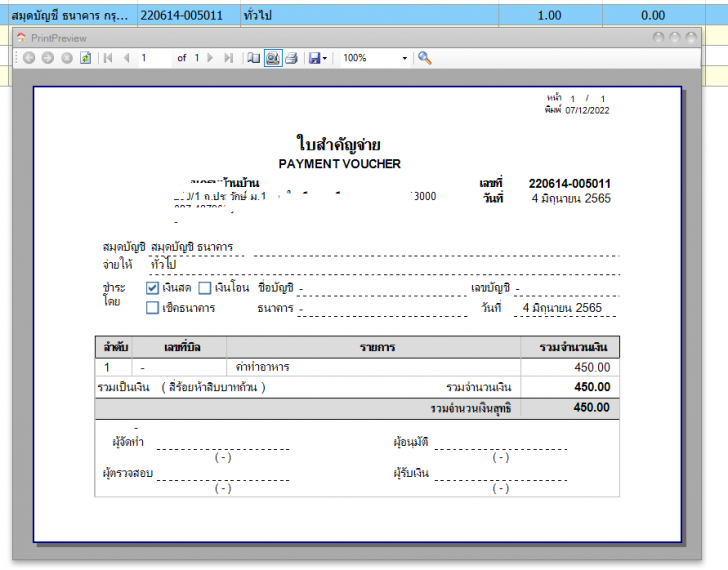
Task: Click the PrintPreview window home icon
Action: pos(21,38)
